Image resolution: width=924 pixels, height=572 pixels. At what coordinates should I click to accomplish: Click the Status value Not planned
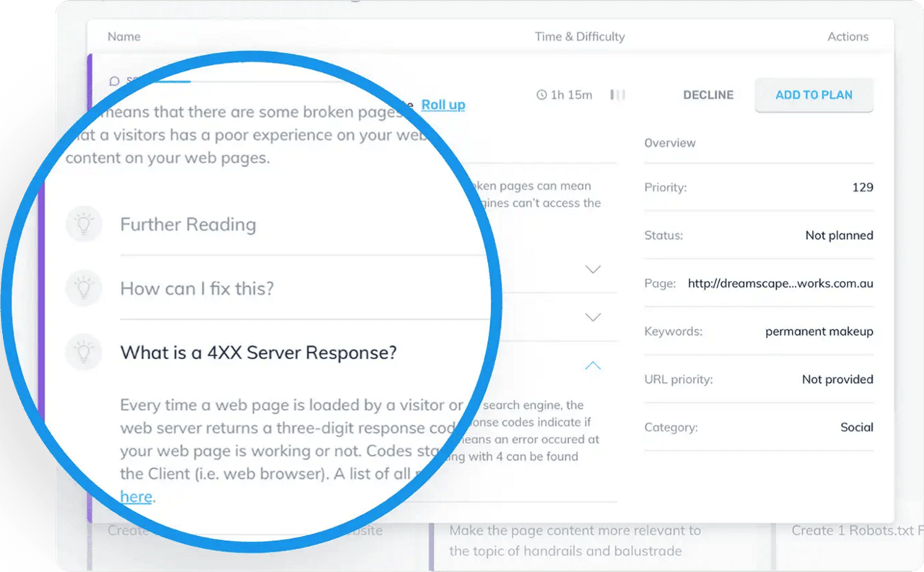840,235
